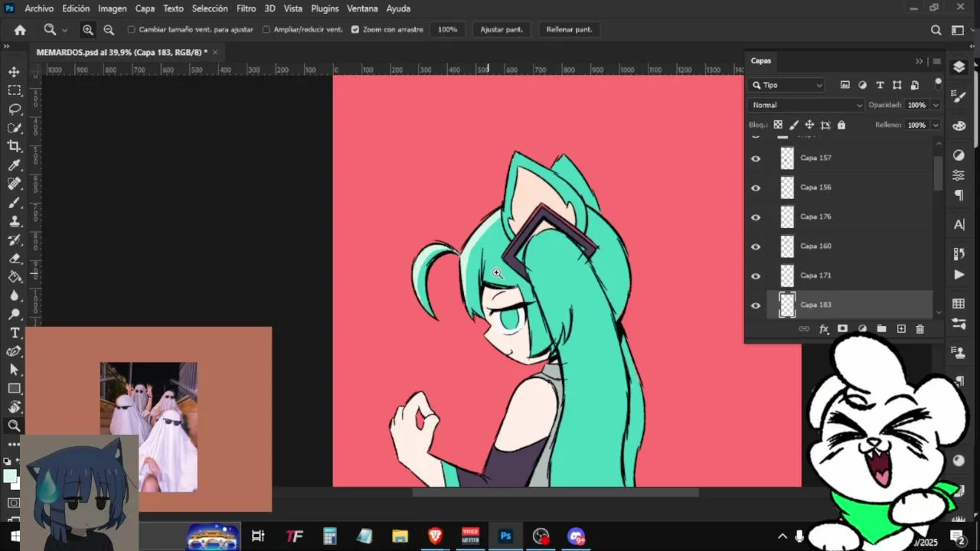Screen dimensions: 980x551
Task: Add a layer mask
Action: click(842, 329)
